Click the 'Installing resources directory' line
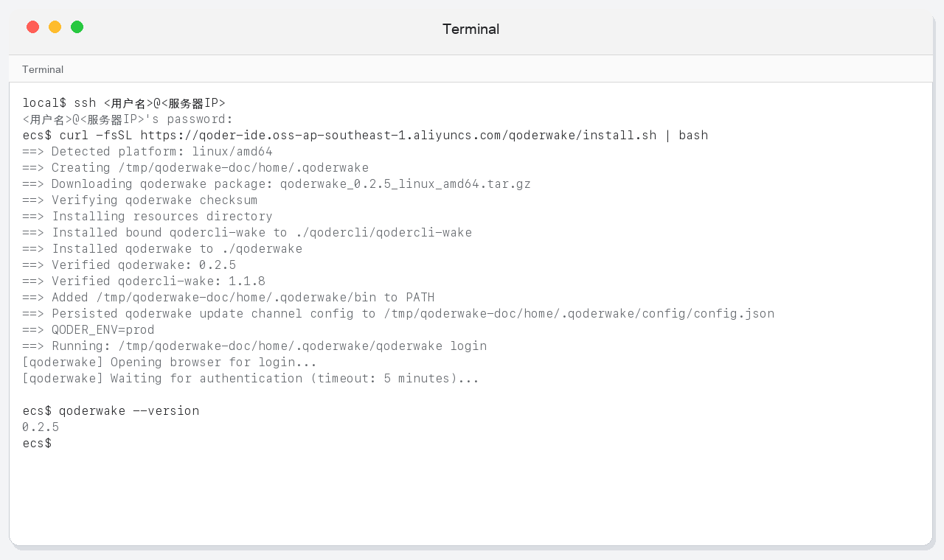The width and height of the screenshot is (944, 560). click(147, 217)
